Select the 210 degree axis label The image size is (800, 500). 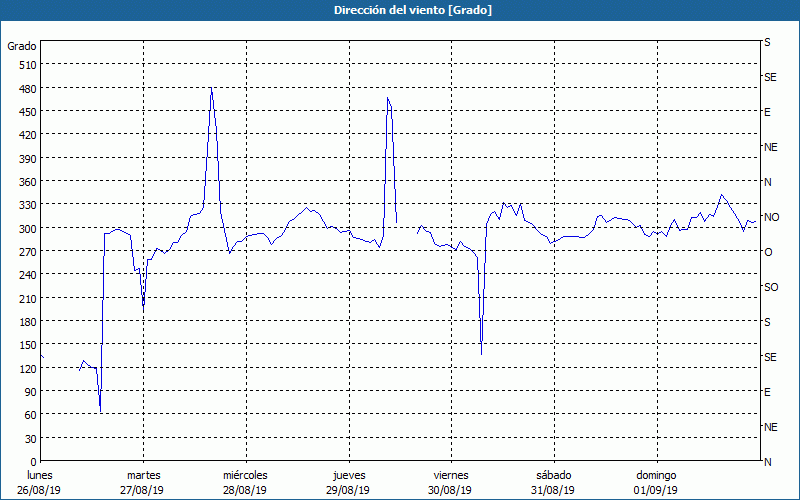(28, 299)
